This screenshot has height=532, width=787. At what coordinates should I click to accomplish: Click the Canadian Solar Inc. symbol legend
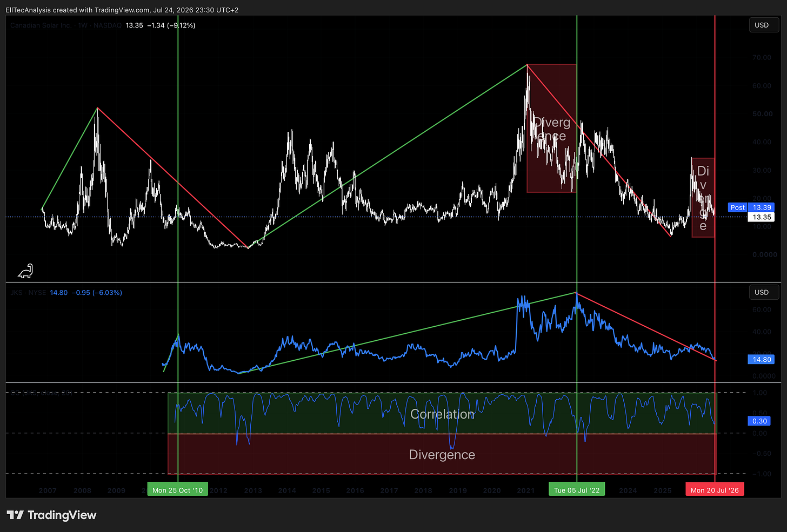click(65, 25)
